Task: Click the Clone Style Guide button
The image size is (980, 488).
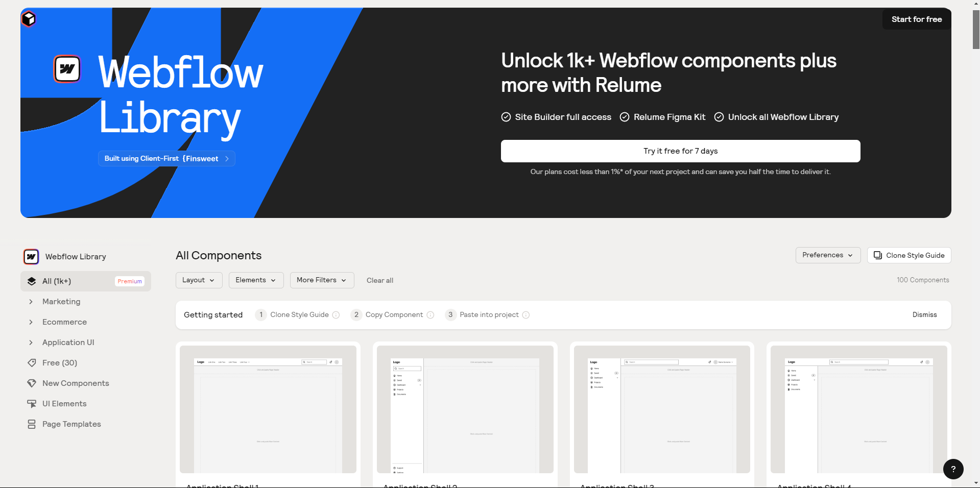Action: (909, 255)
